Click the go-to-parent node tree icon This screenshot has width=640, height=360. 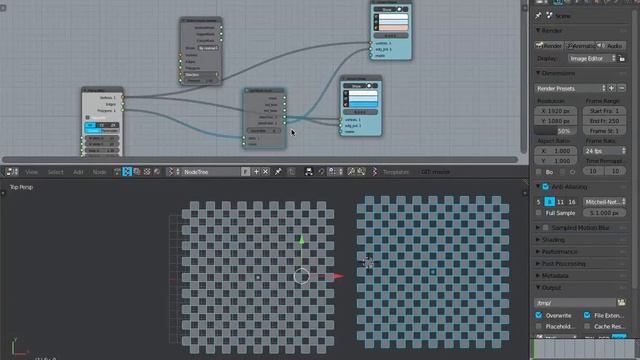pos(291,172)
